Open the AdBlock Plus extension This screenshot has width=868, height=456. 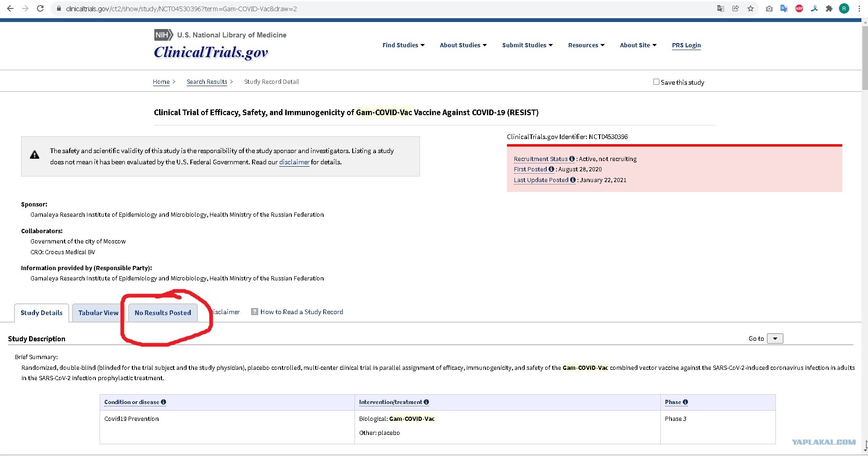coord(799,8)
